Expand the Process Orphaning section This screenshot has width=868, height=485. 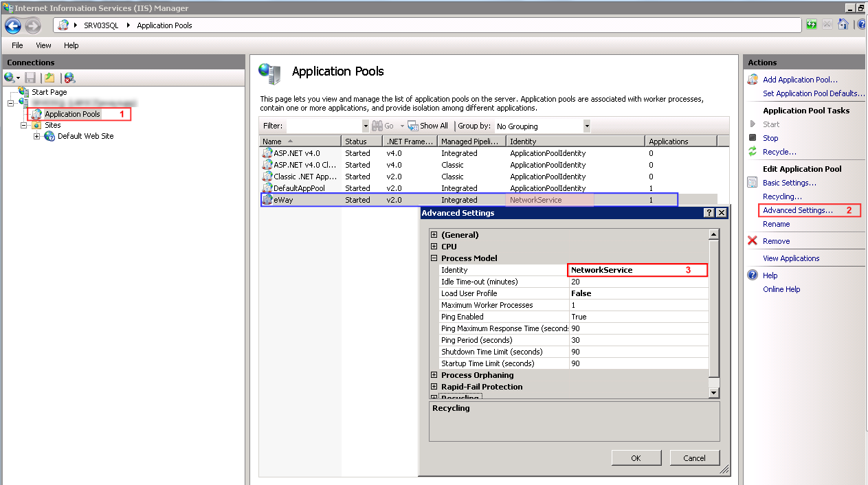(434, 375)
